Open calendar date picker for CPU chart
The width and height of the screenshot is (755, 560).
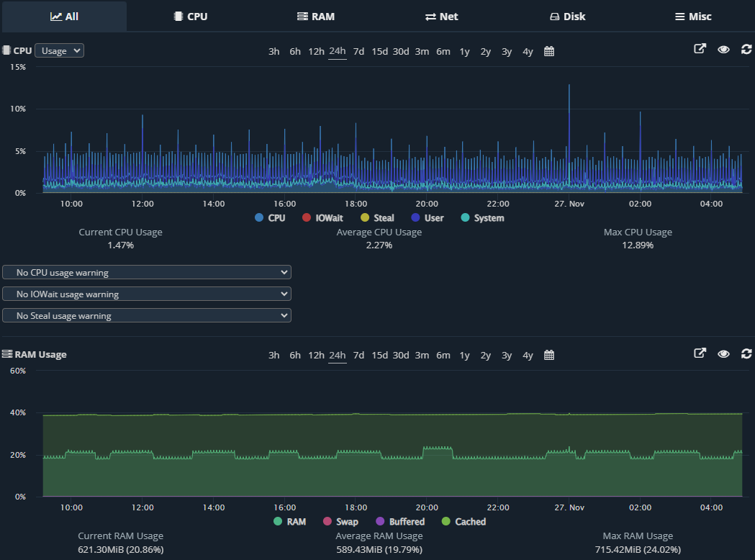[549, 51]
